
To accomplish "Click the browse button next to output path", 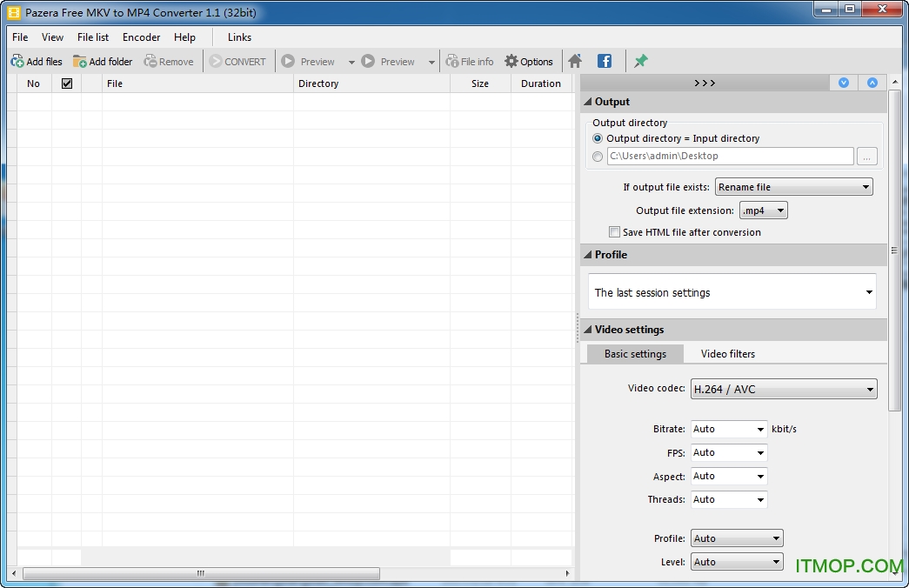I will 867,157.
